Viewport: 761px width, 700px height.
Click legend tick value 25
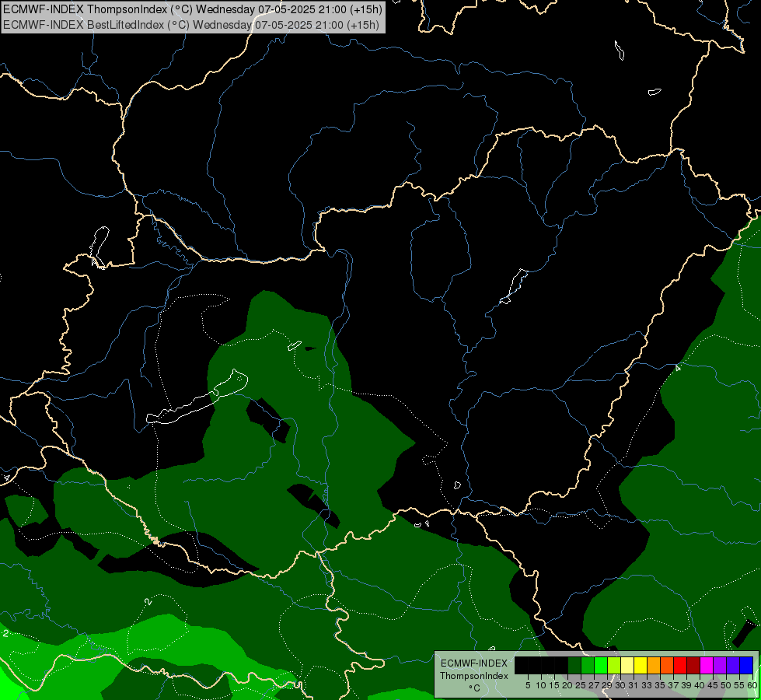(581, 685)
